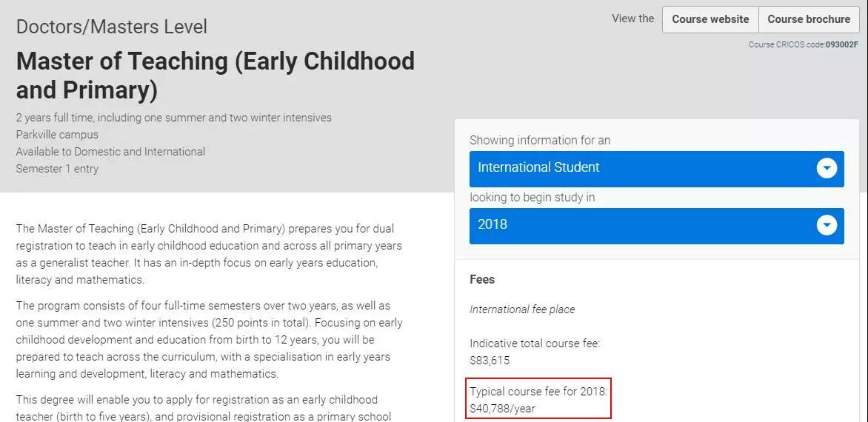The height and width of the screenshot is (422, 868).
Task: Click the Semester 1 entry line
Action: tap(57, 169)
